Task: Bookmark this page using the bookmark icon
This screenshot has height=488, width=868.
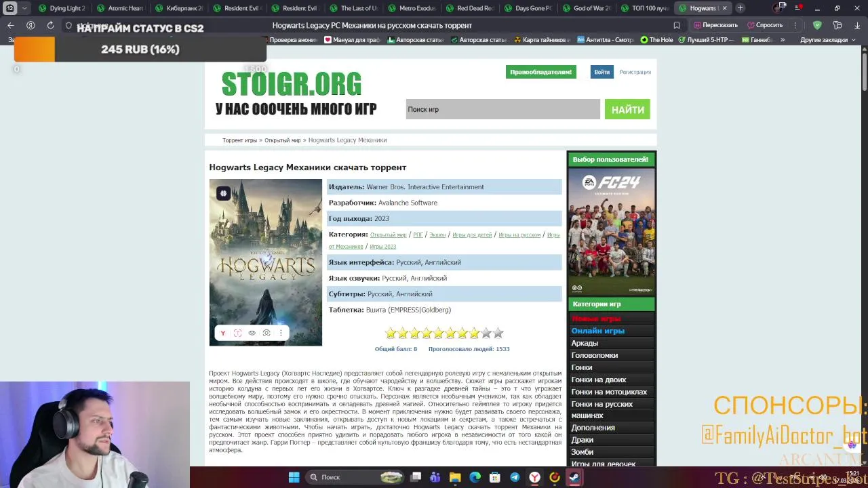Action: coord(676,25)
